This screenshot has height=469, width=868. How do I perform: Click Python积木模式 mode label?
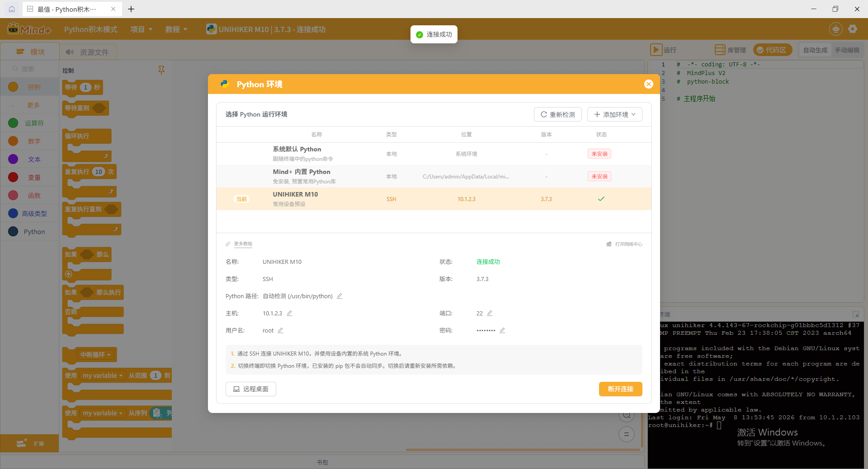click(90, 29)
